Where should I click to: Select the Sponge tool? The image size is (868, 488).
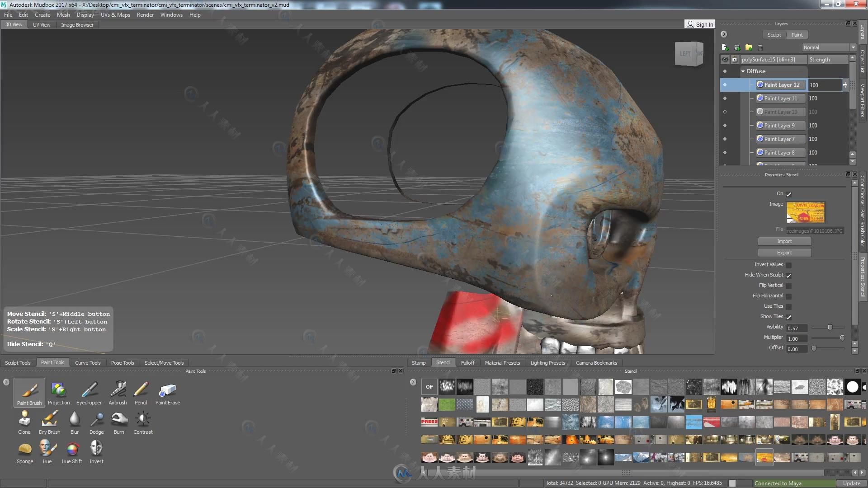pyautogui.click(x=25, y=452)
